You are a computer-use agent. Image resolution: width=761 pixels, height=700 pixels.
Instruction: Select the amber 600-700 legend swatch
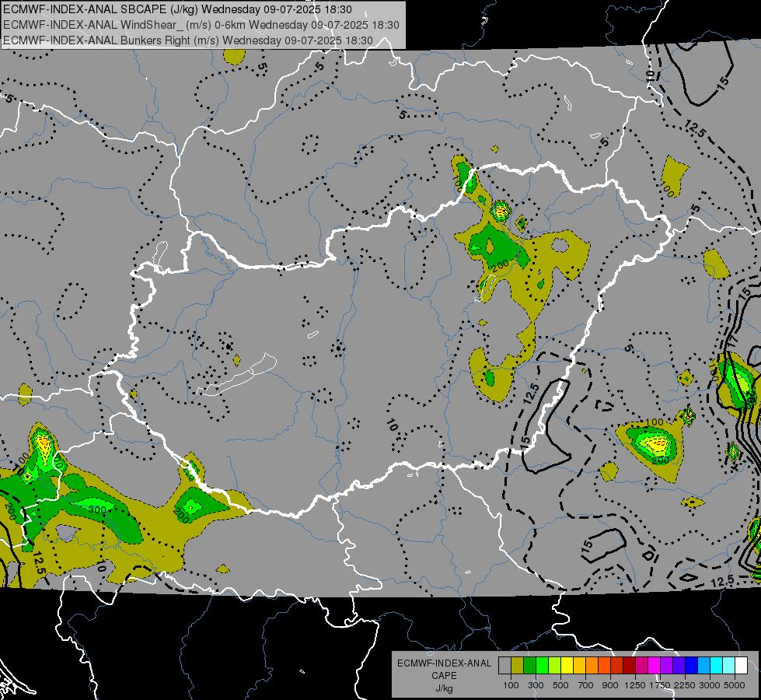click(579, 665)
